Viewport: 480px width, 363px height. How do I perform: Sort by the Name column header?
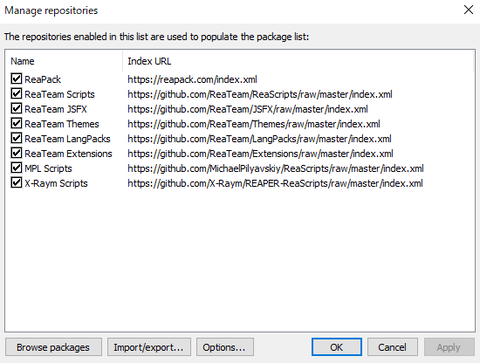pyautogui.click(x=64, y=61)
